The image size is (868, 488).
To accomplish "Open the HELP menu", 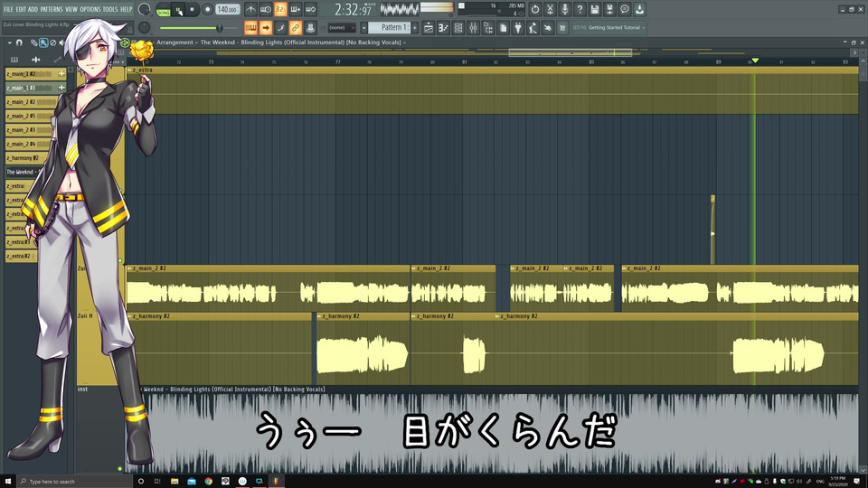I will pos(127,9).
